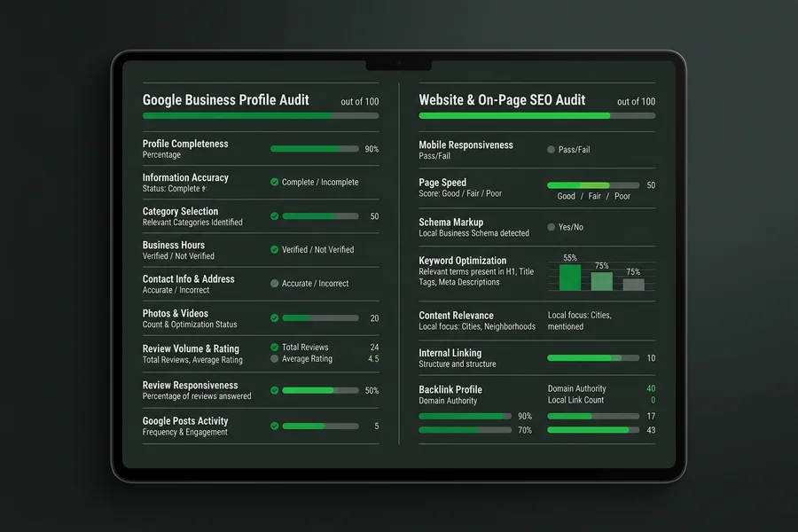Screen dimensions: 798x532
Task: Click the 'Complete / Incomplete' status text
Action: pyautogui.click(x=320, y=182)
